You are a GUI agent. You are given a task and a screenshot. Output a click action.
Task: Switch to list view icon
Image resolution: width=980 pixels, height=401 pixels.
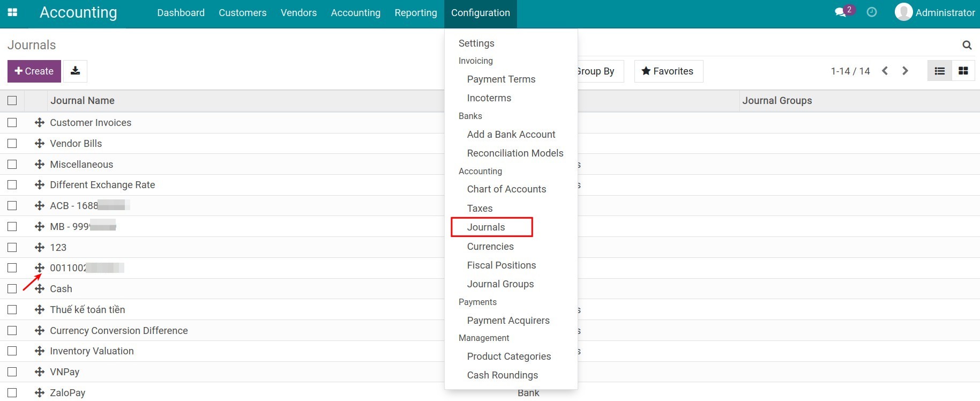click(x=939, y=71)
